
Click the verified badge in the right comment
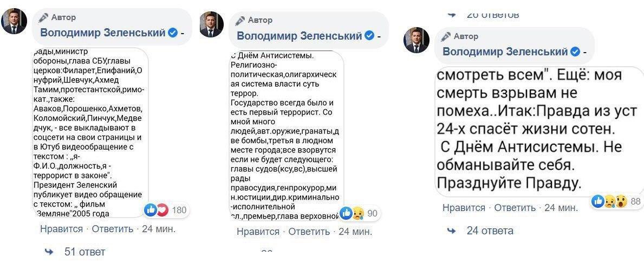tap(575, 52)
